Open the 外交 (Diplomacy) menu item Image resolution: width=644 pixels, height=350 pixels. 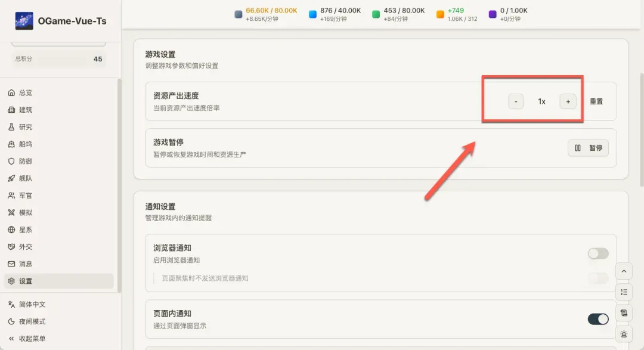click(25, 247)
